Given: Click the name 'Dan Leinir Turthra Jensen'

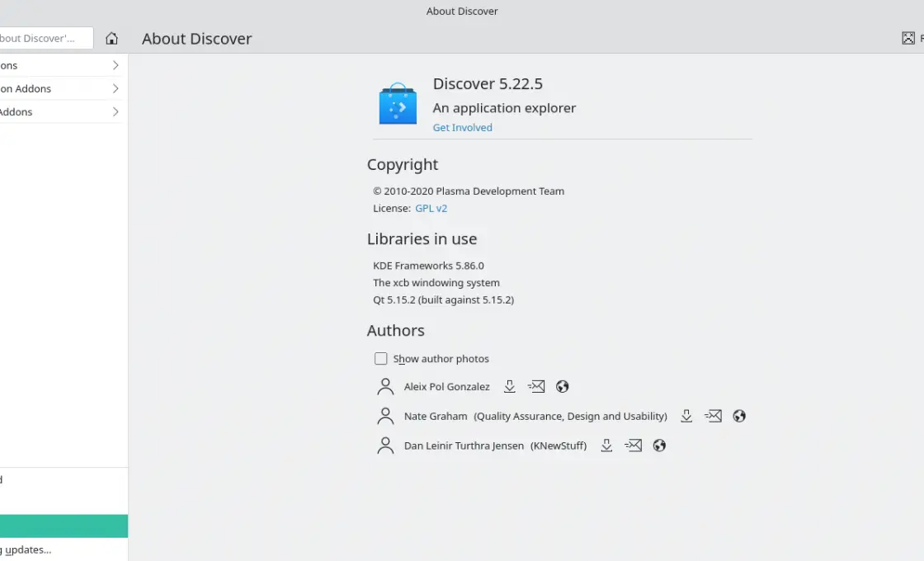Looking at the screenshot, I should [x=464, y=445].
